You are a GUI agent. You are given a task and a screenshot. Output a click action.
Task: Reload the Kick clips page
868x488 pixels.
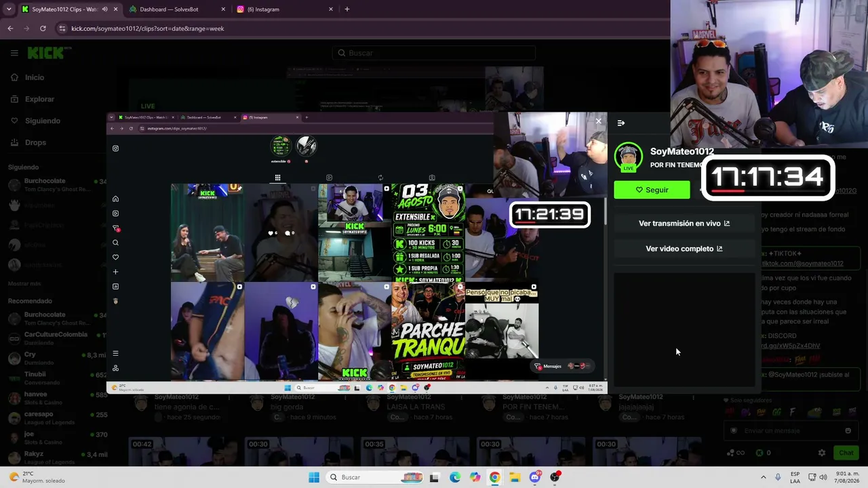tap(43, 28)
